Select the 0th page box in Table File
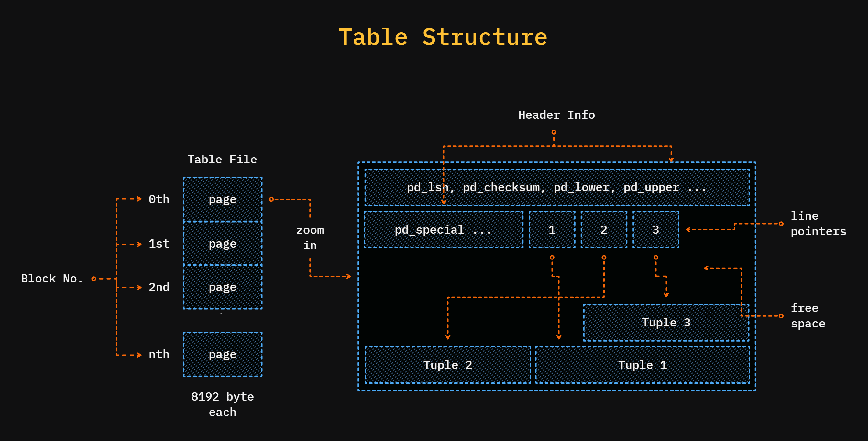Viewport: 868px width, 441px height. tap(222, 199)
